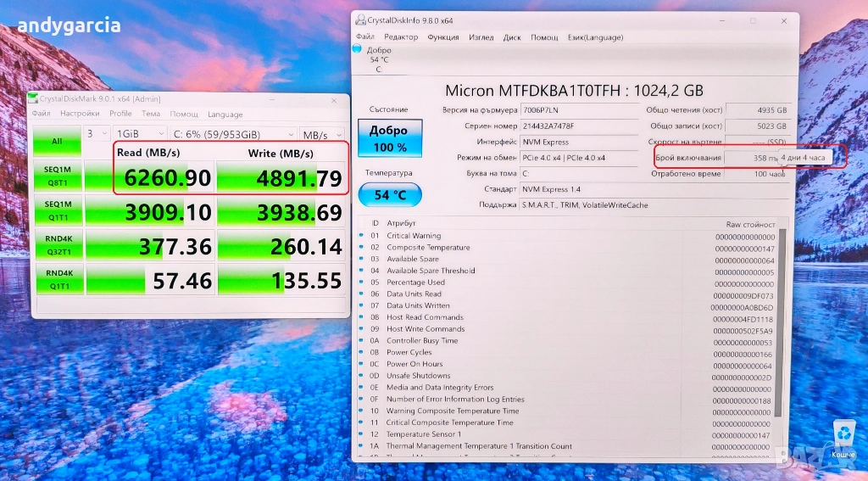Run the SEQ1M Q8T1 test
The height and width of the screenshot is (481, 868).
(57, 175)
